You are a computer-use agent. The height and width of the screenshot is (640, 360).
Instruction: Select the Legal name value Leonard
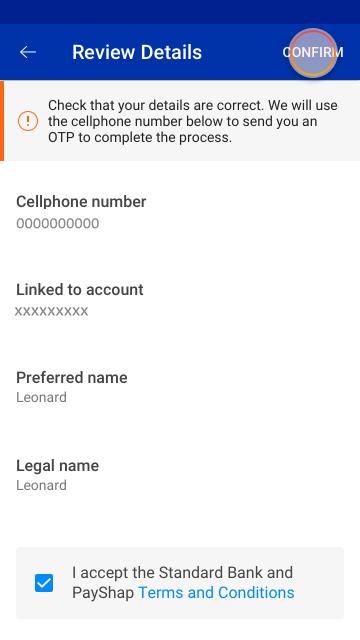(41, 485)
